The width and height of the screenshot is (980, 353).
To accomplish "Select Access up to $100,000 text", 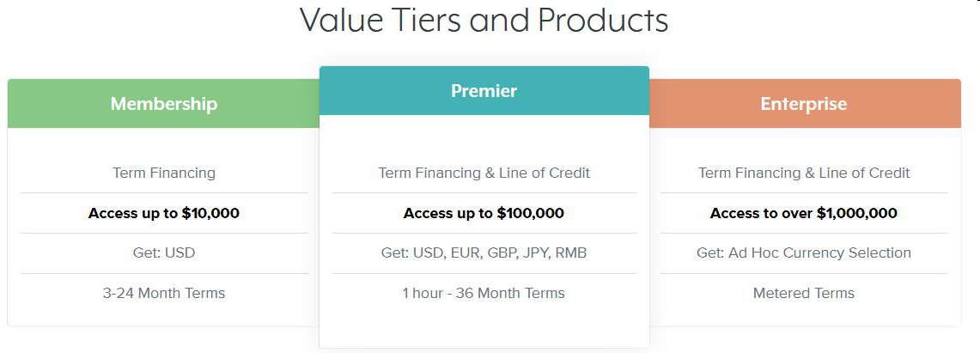I will [484, 213].
